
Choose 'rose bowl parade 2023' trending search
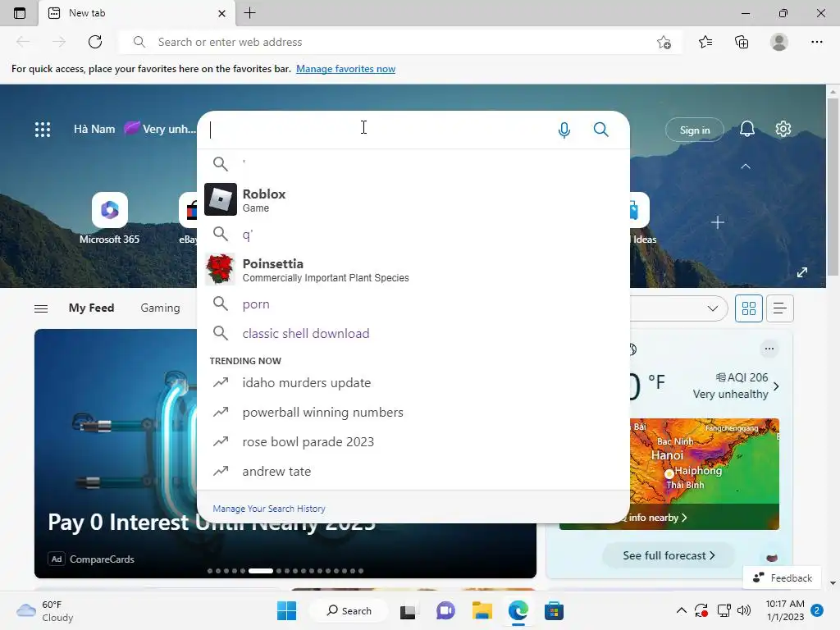pos(413,441)
